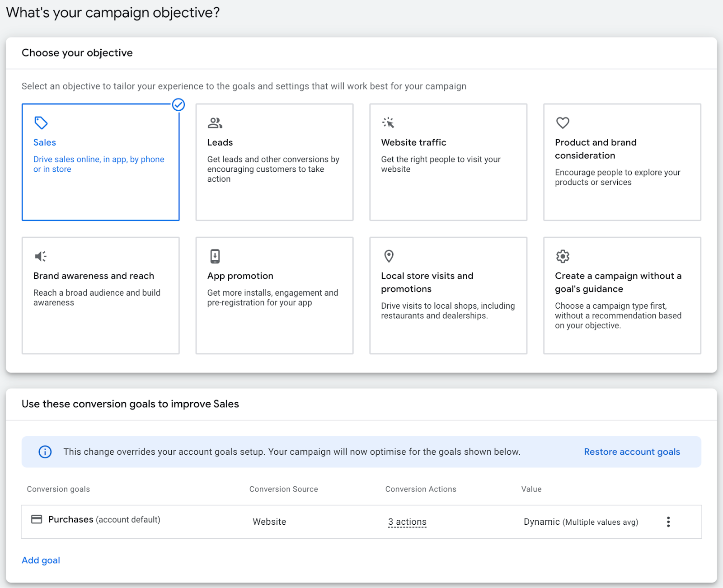Click the gear icon for no-goal campaign
This screenshot has height=588, width=723.
tap(563, 256)
